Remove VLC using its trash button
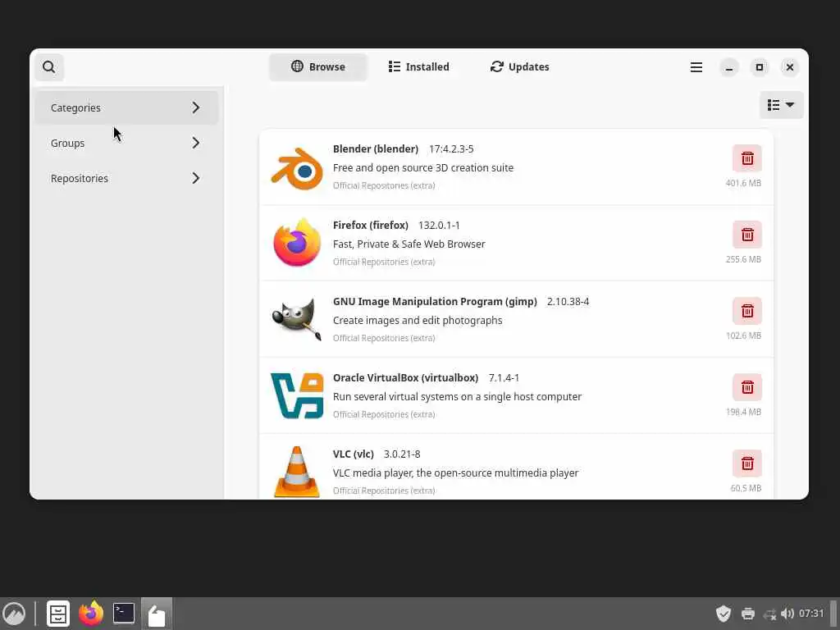840x630 pixels. [746, 463]
